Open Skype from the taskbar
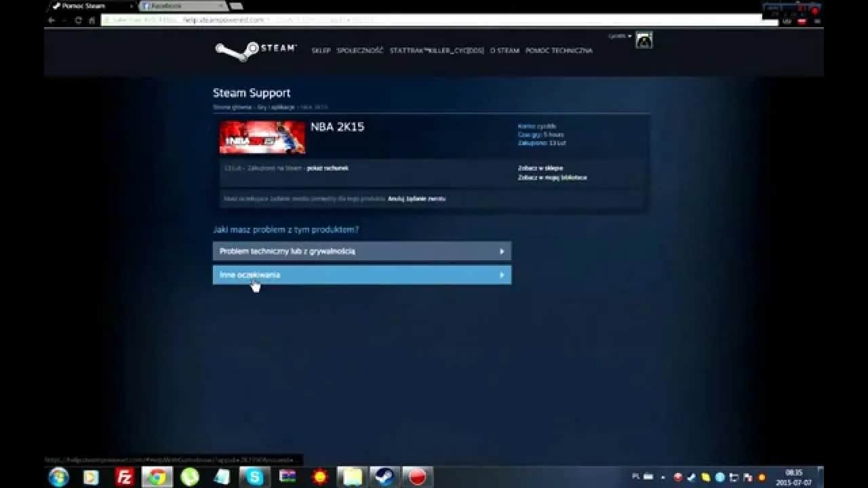Screen dimensions: 868x488 point(254,477)
